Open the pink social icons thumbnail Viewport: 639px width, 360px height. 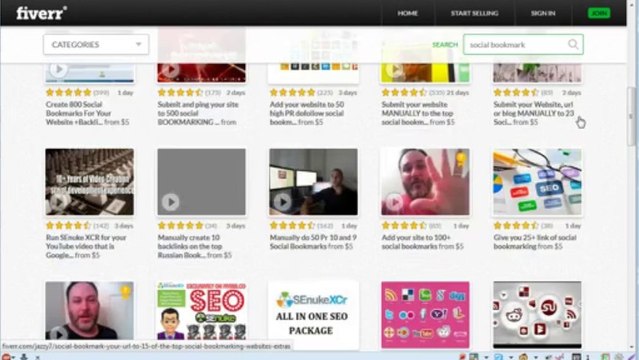click(425, 315)
